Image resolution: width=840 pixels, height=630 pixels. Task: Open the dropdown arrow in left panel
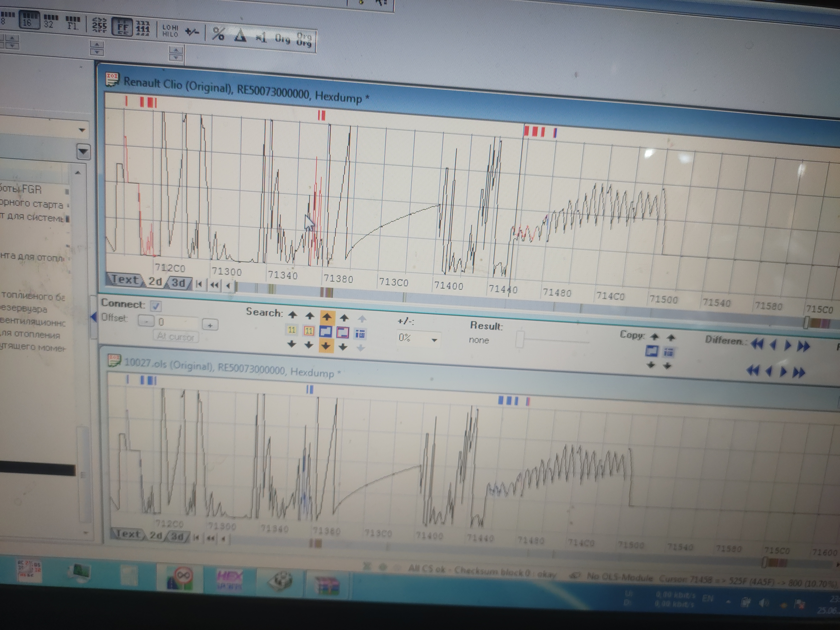83,152
